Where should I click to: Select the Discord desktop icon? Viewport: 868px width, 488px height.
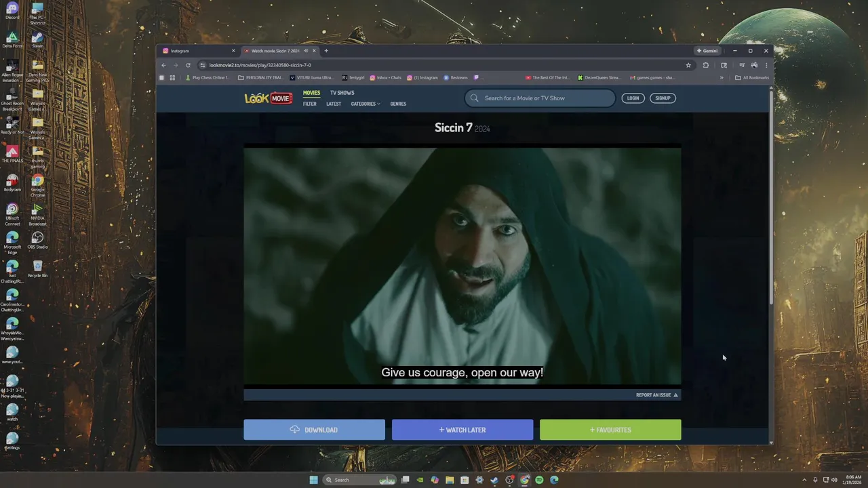pos(12,12)
